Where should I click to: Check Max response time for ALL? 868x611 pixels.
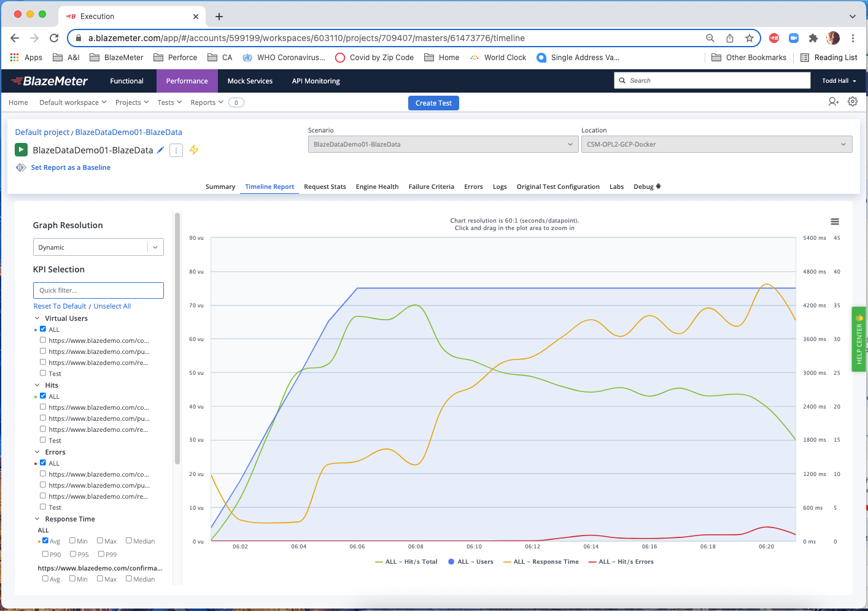pyautogui.click(x=100, y=540)
